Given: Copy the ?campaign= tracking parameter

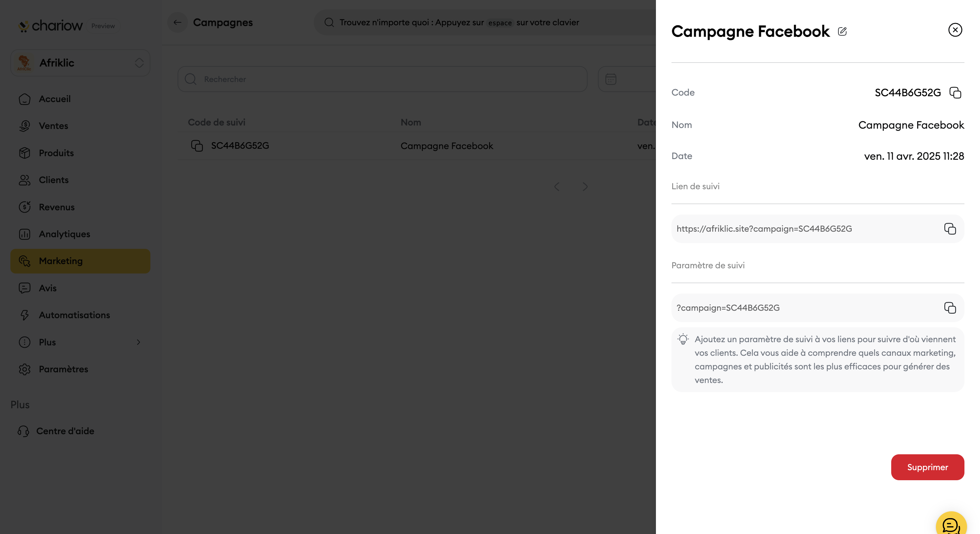Looking at the screenshot, I should 950,308.
